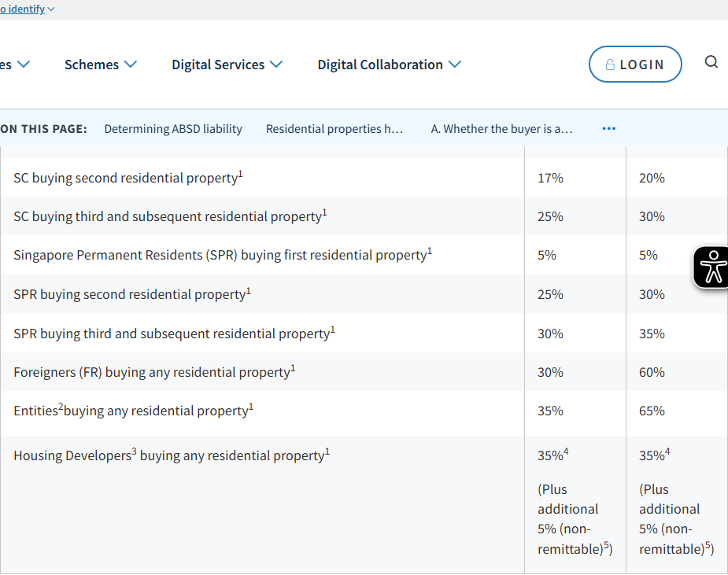Image resolution: width=728 pixels, height=575 pixels.
Task: Click footnote 1 on Foreigners row
Action: click(293, 367)
